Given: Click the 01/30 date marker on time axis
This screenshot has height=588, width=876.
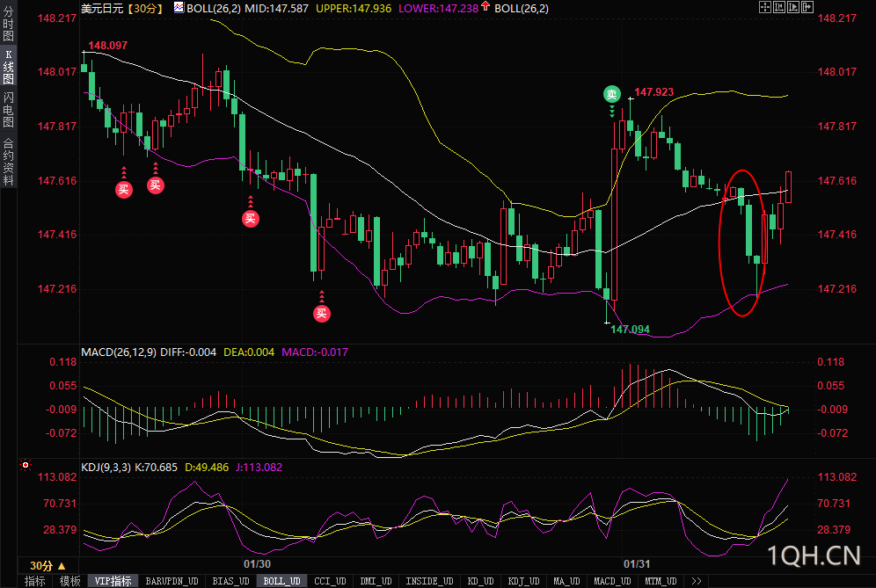Looking at the screenshot, I should click(257, 564).
